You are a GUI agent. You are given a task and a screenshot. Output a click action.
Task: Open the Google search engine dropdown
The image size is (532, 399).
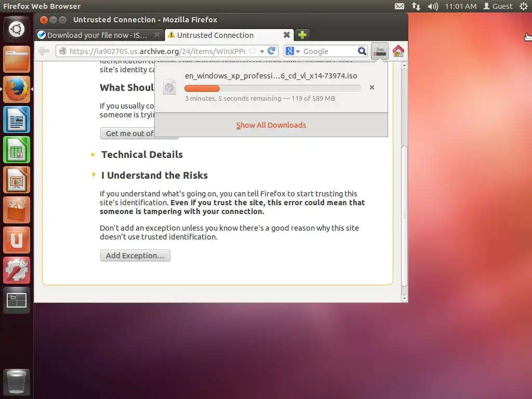point(293,51)
